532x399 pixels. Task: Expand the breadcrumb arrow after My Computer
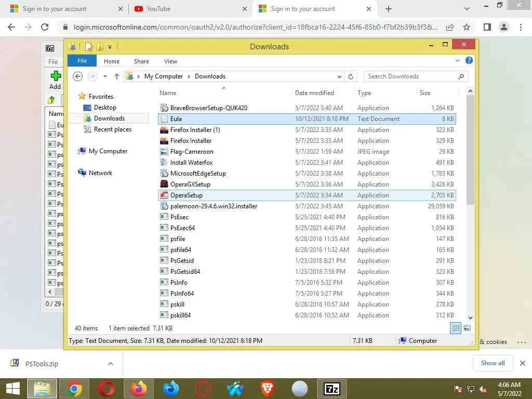click(189, 77)
